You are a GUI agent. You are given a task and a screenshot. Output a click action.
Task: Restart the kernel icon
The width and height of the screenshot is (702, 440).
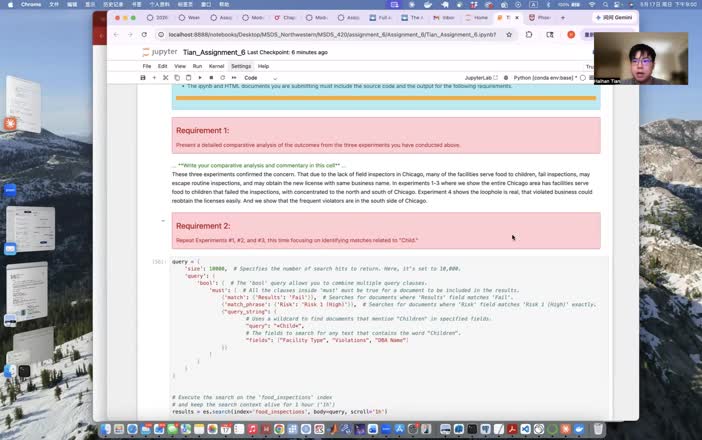click(x=223, y=78)
